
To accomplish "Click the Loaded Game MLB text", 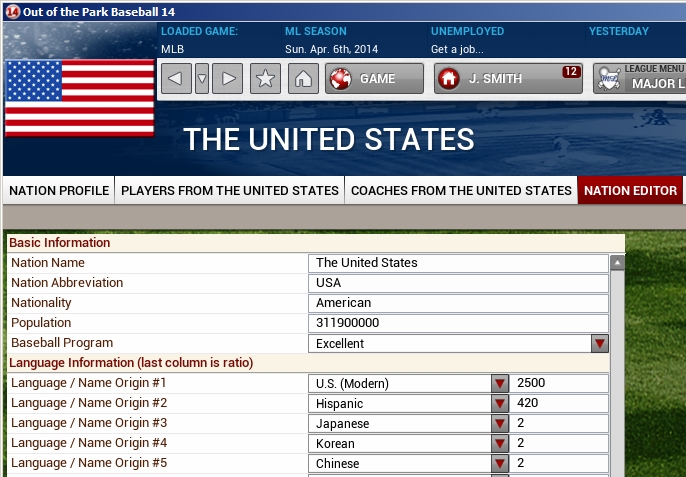I will pyautogui.click(x=172, y=49).
